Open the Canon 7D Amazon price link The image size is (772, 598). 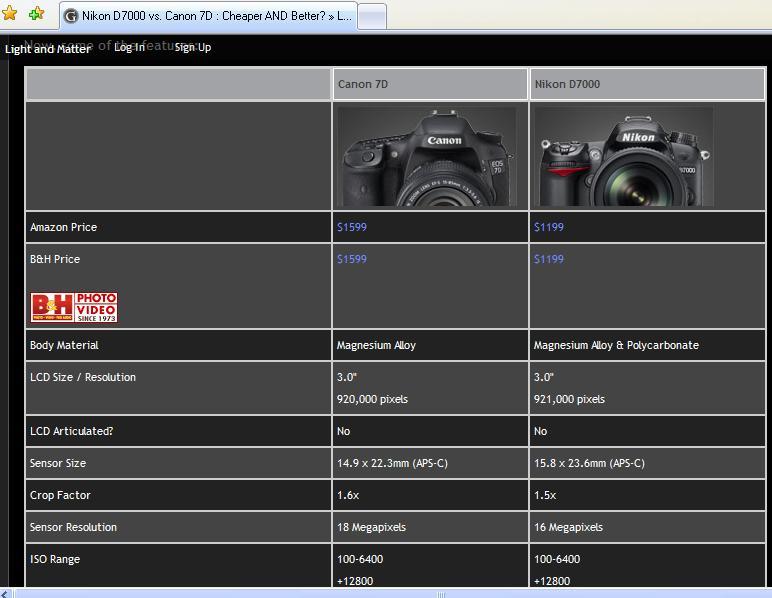point(352,227)
